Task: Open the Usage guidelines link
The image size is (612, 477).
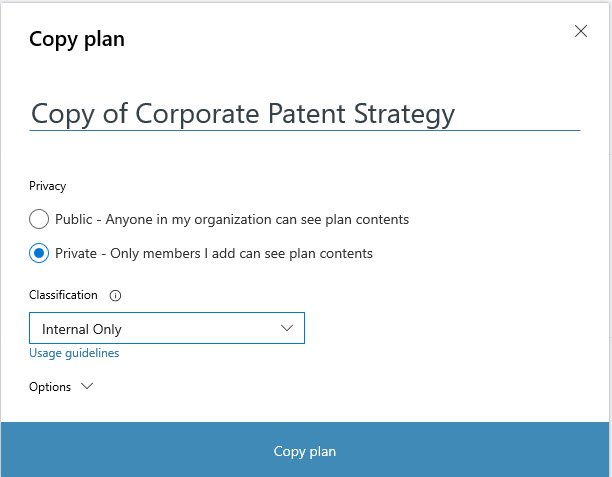Action: point(74,353)
